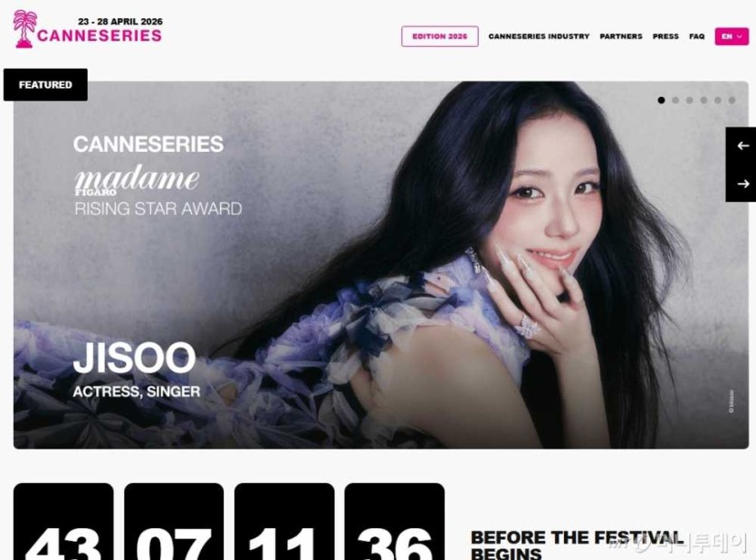Viewport: 756px width, 560px height.
Task: Open the EN language dropdown
Action: point(732,36)
